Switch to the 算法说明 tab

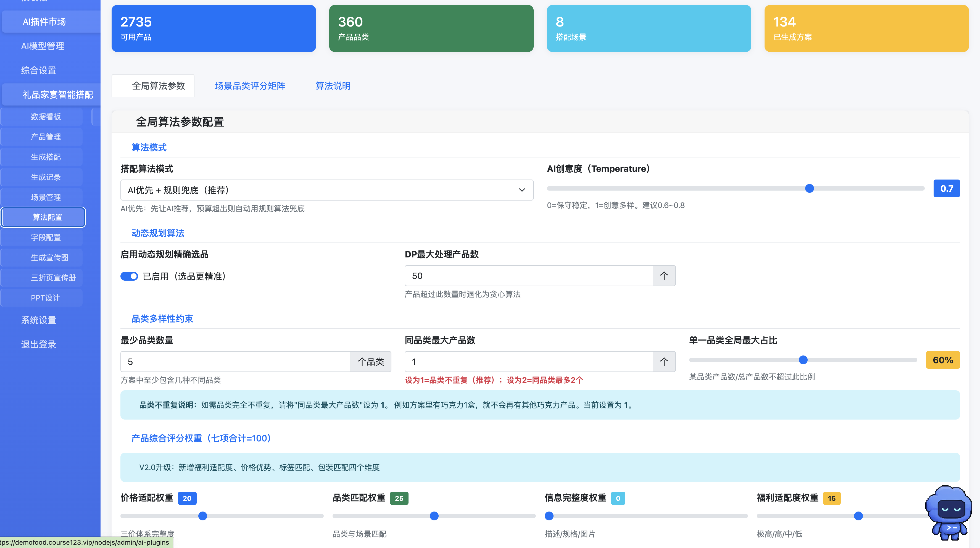(x=333, y=86)
